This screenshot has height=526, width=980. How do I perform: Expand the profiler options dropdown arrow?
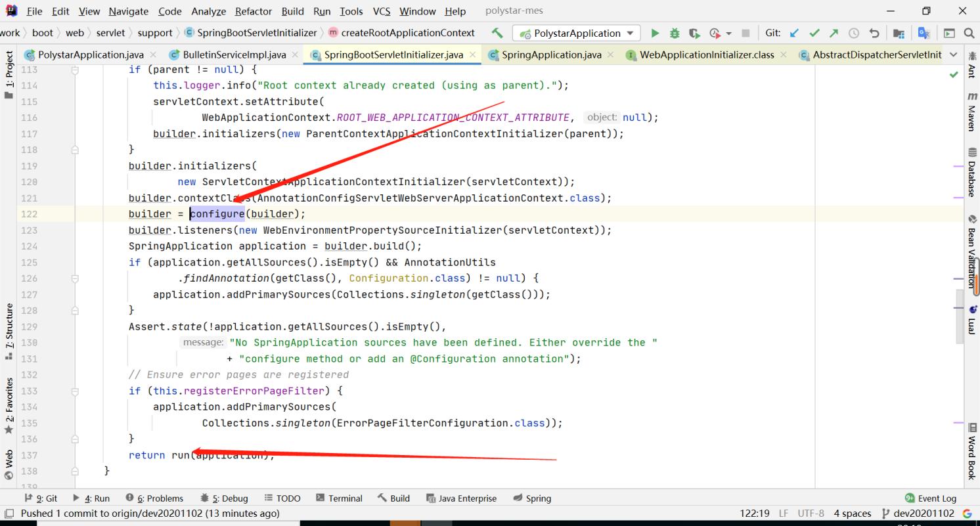(728, 33)
